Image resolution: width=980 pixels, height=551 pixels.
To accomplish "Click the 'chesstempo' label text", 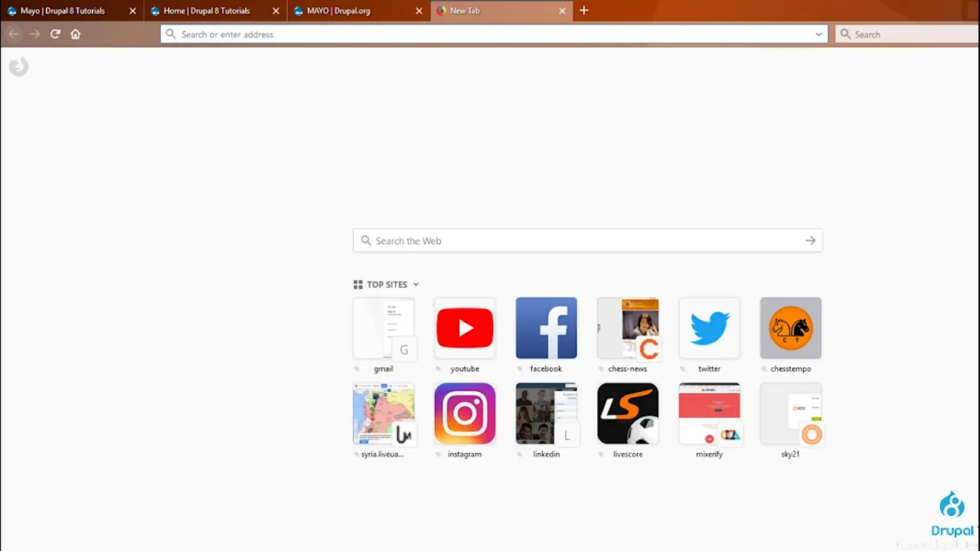I will click(x=791, y=369).
